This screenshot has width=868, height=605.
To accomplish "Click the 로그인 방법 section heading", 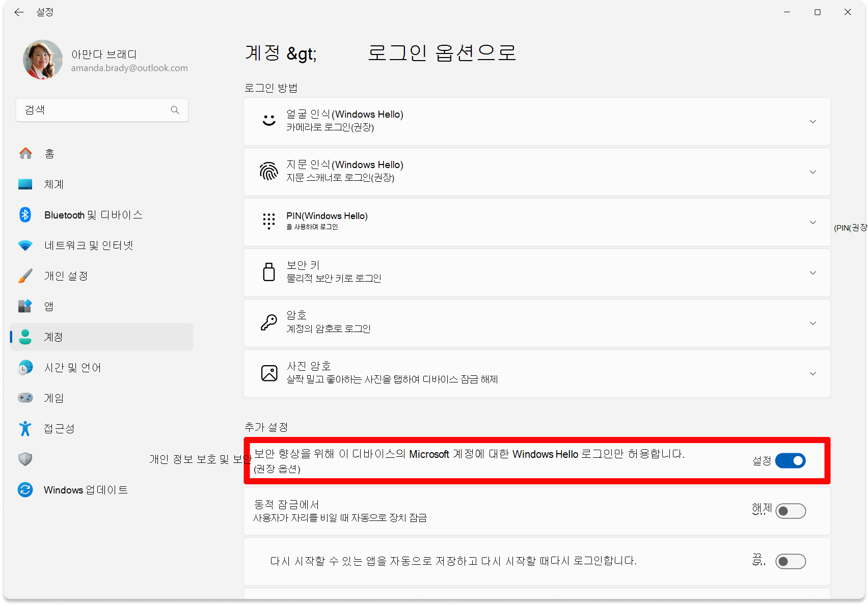I will [271, 88].
